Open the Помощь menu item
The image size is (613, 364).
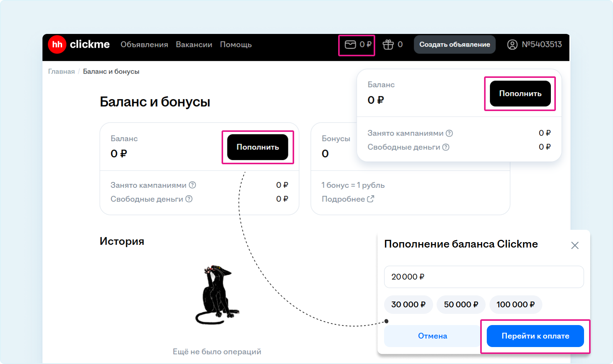click(235, 45)
